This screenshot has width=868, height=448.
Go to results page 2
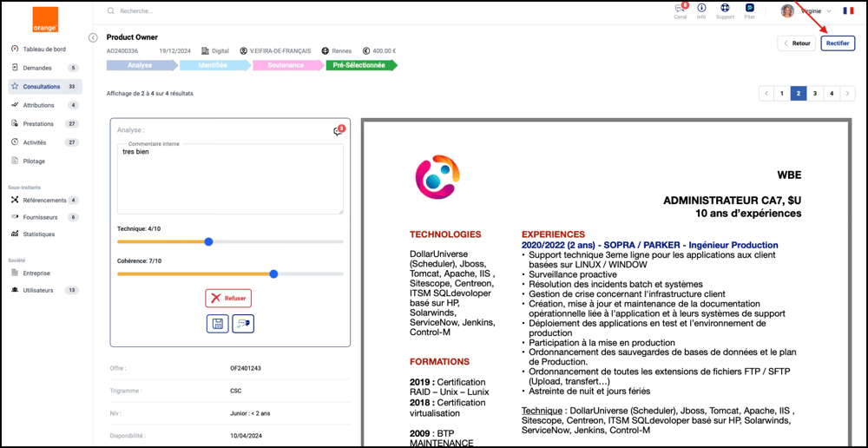point(799,94)
